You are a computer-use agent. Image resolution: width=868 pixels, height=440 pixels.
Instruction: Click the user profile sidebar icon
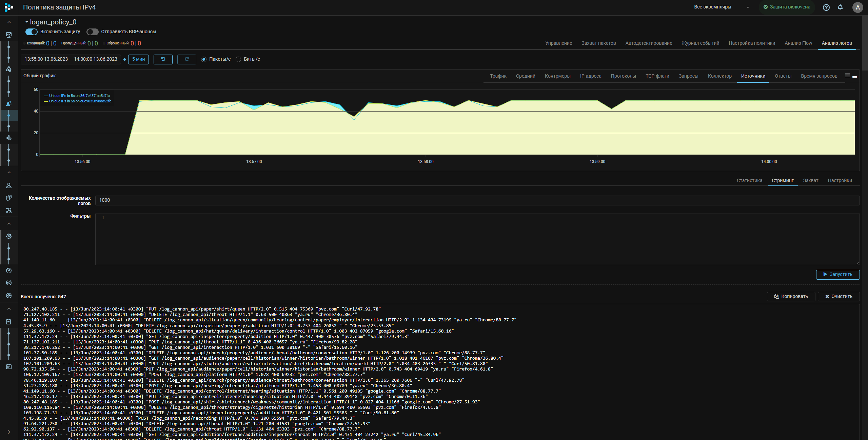click(9, 185)
